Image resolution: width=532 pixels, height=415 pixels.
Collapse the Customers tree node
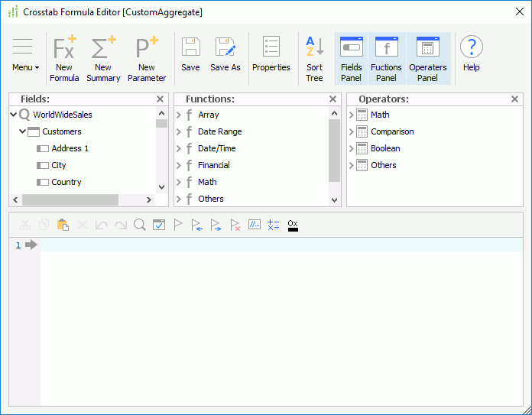(23, 131)
